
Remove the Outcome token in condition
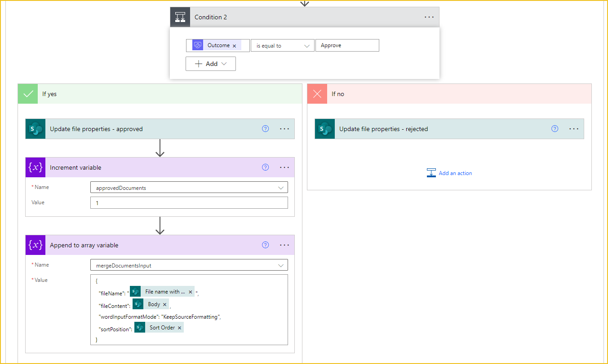tap(234, 46)
